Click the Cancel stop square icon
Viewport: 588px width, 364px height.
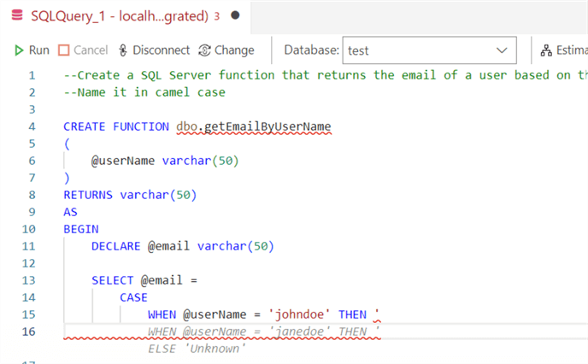64,50
